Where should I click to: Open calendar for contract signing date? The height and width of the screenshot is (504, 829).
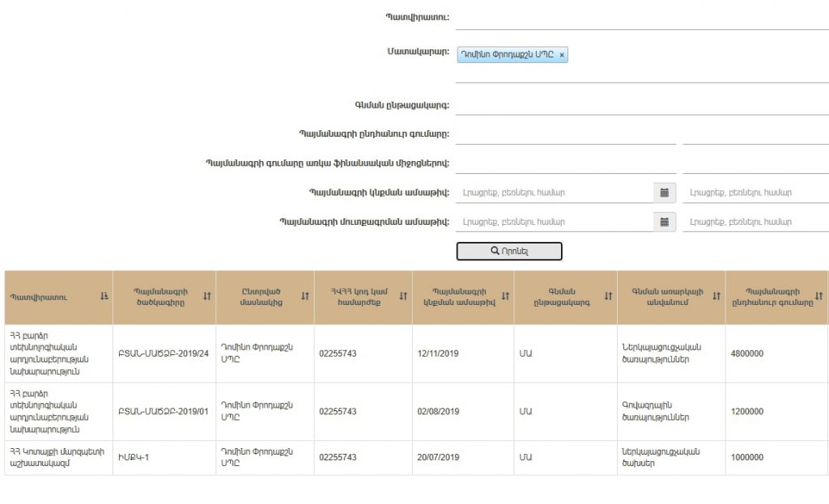pyautogui.click(x=664, y=193)
